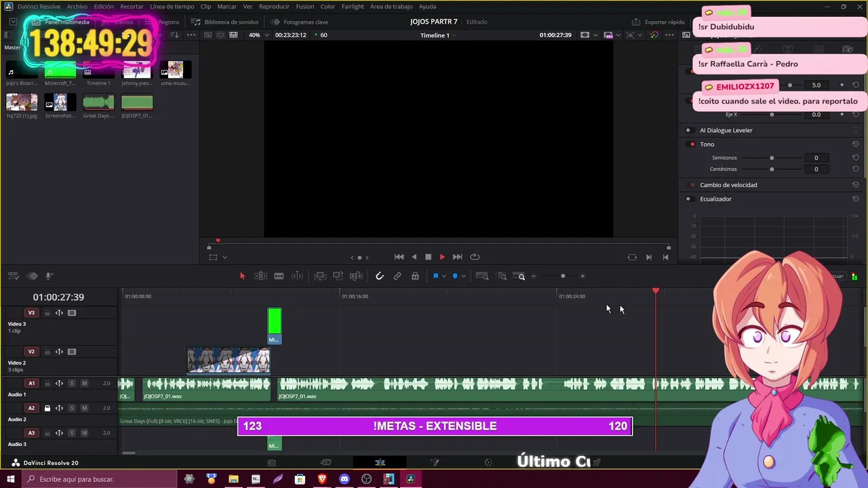
Task: Select the A1 destination track badge
Action: click(x=31, y=384)
